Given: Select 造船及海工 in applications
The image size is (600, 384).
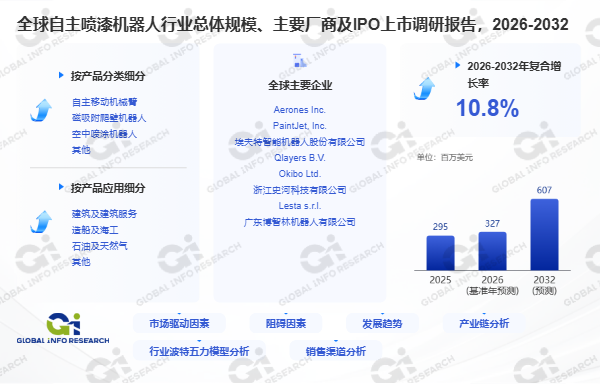Looking at the screenshot, I should pos(95,230).
